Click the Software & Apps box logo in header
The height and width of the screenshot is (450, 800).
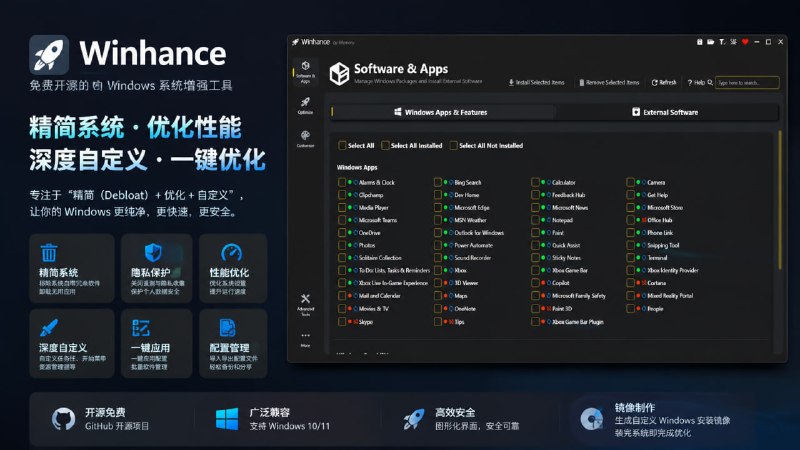[339, 73]
